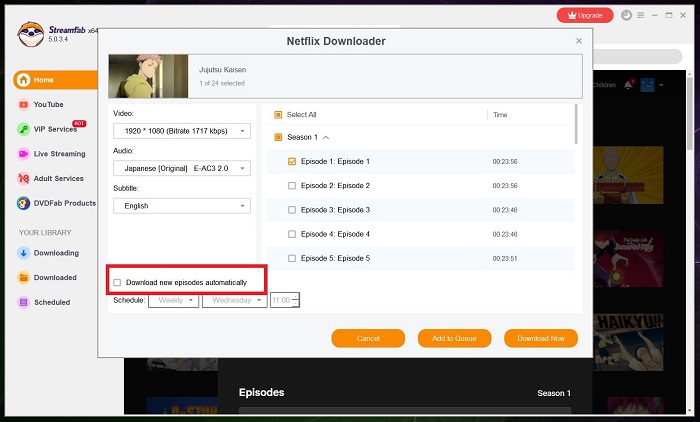The height and width of the screenshot is (422, 700).
Task: Open the Video resolution dropdown
Action: click(x=181, y=131)
